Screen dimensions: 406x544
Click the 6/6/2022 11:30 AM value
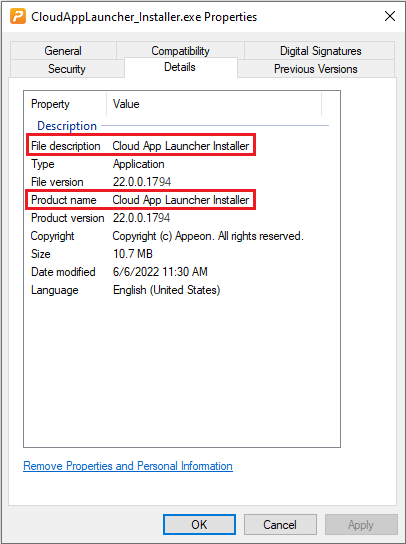pyautogui.click(x=160, y=272)
